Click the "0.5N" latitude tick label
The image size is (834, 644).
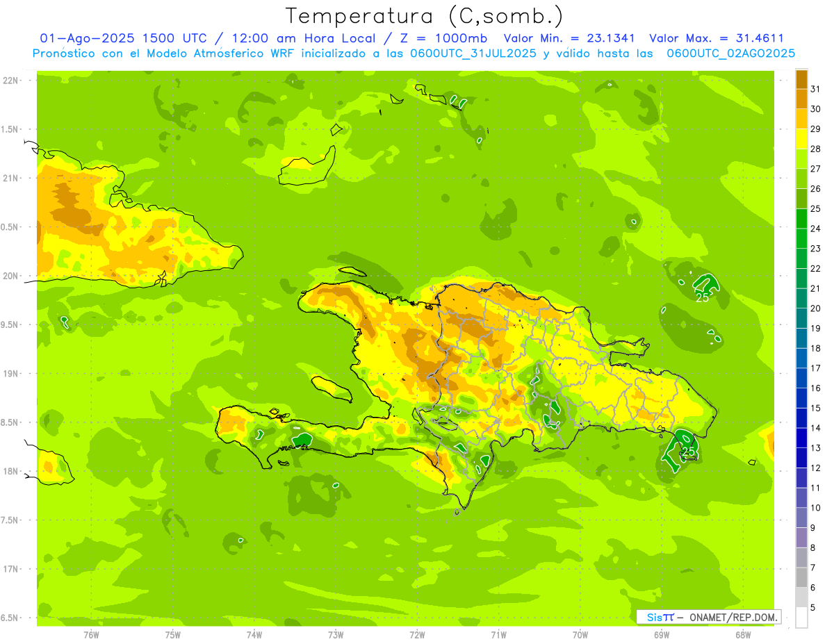pos(10,226)
